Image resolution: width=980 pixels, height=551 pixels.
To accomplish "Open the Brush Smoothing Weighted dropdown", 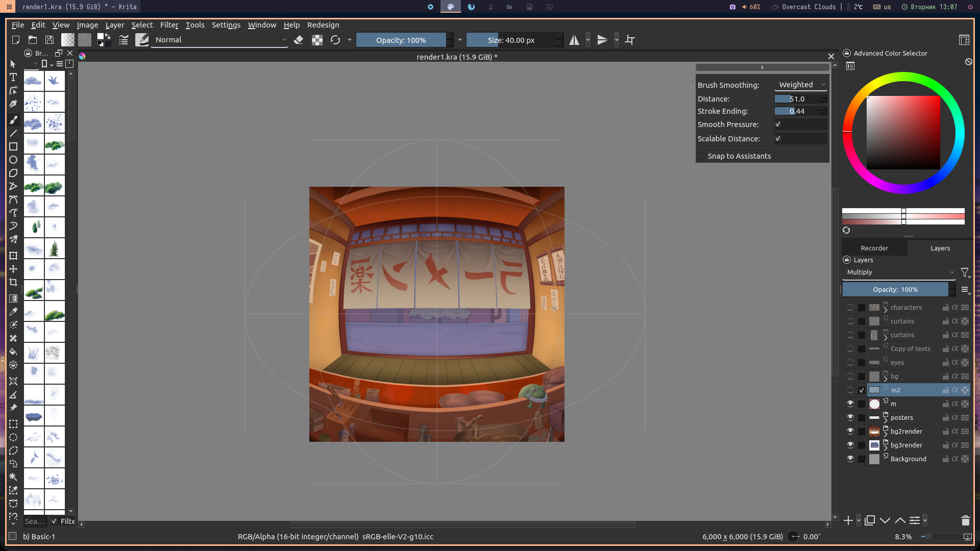I will [x=800, y=85].
